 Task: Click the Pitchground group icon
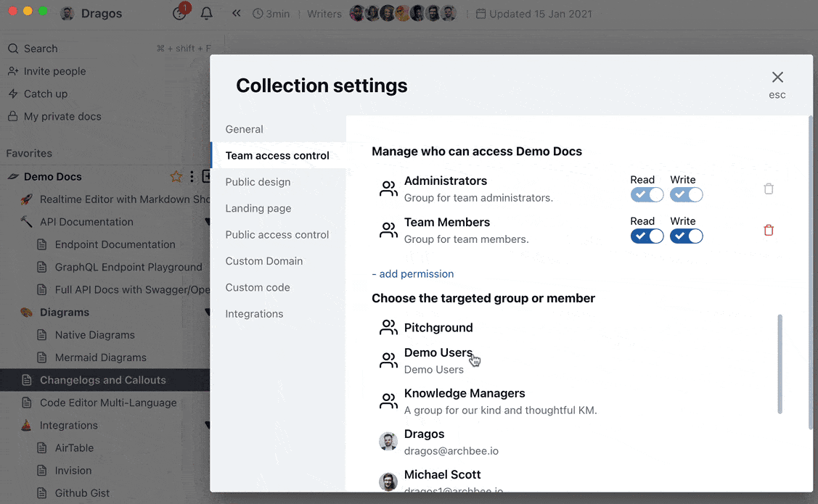point(388,328)
